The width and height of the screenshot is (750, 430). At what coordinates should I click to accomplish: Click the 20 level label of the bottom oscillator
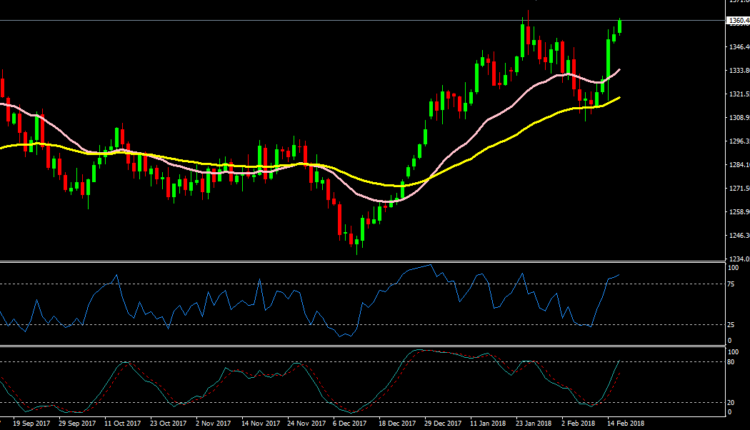(x=731, y=402)
